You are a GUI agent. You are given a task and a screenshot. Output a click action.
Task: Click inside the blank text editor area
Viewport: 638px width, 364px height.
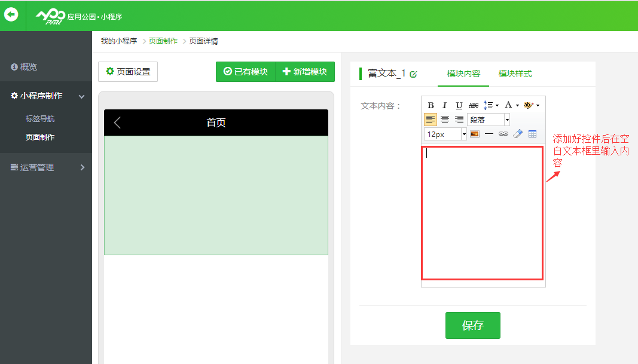[482, 212]
